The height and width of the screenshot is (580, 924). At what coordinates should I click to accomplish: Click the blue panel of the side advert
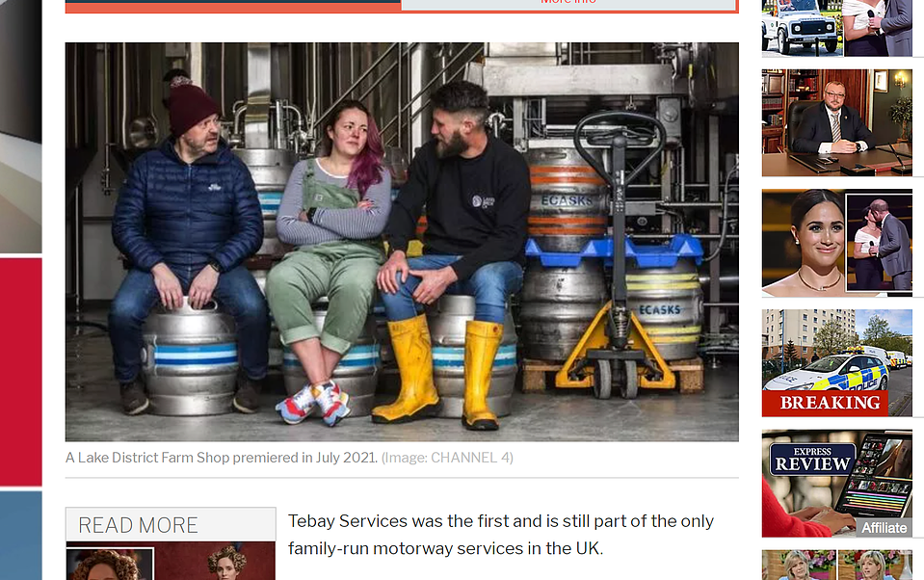tap(20, 536)
